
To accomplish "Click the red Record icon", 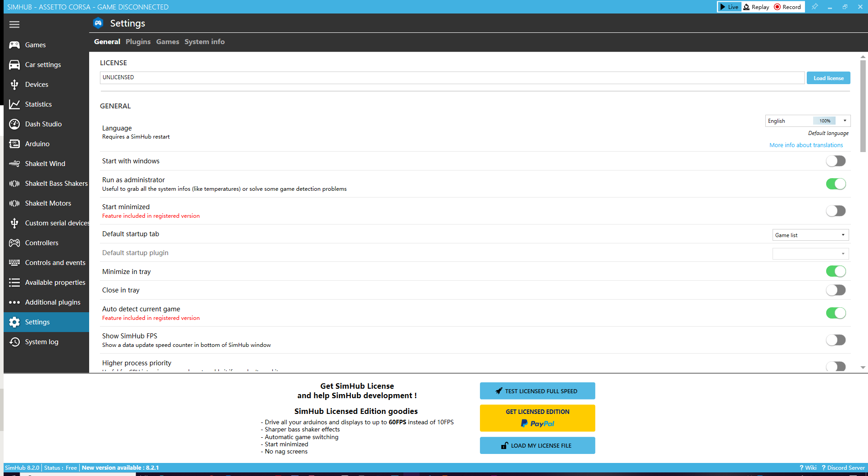I will pos(777,7).
